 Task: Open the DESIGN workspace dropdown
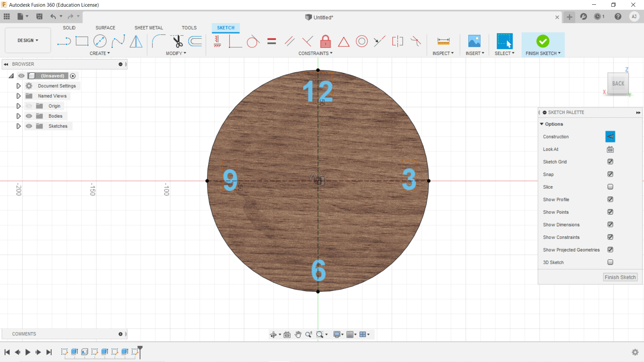tap(28, 40)
